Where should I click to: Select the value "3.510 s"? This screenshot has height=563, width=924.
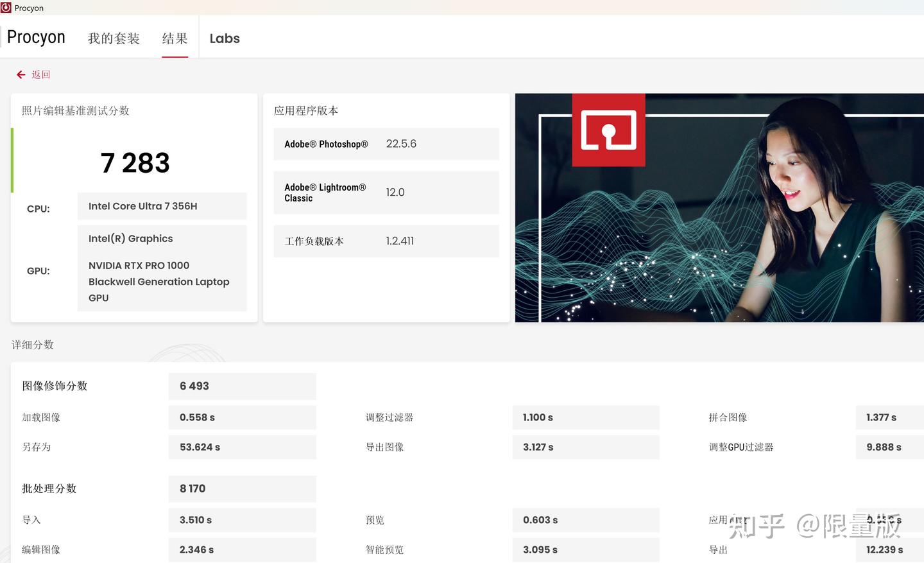point(196,520)
